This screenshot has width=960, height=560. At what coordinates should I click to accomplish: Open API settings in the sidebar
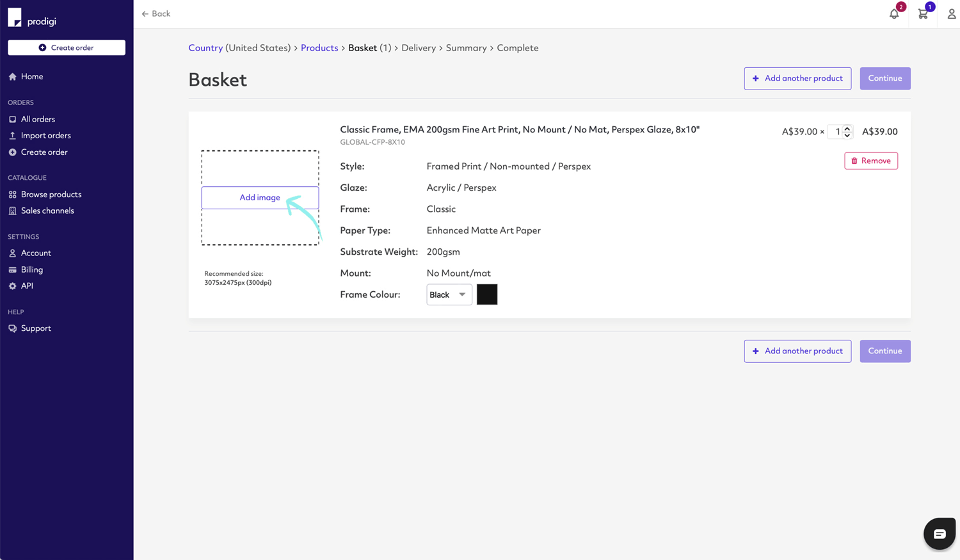pos(27,286)
